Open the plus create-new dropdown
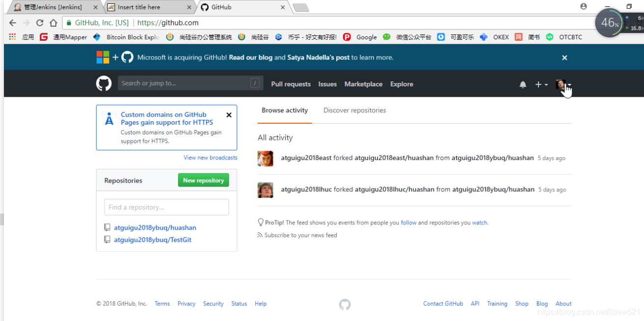 (x=541, y=84)
